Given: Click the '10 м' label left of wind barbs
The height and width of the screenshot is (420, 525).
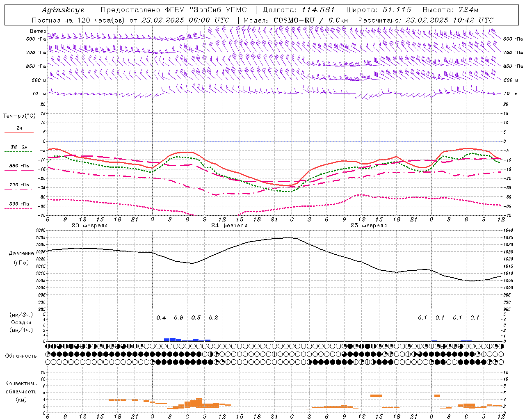Looking at the screenshot, I should coord(39,94).
